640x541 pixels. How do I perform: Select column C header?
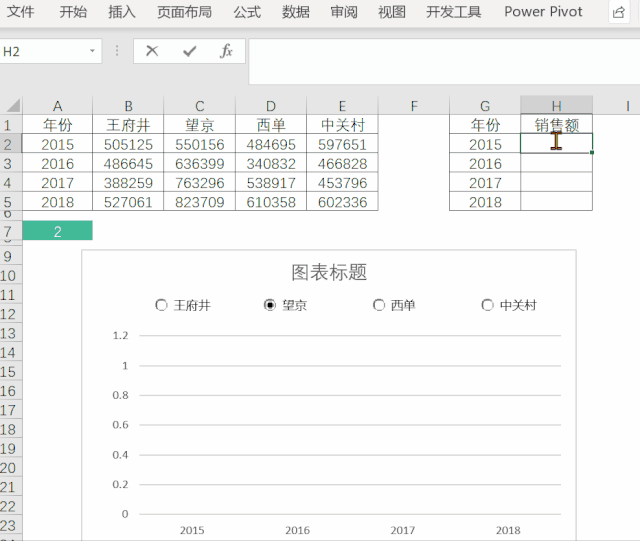pyautogui.click(x=200, y=106)
